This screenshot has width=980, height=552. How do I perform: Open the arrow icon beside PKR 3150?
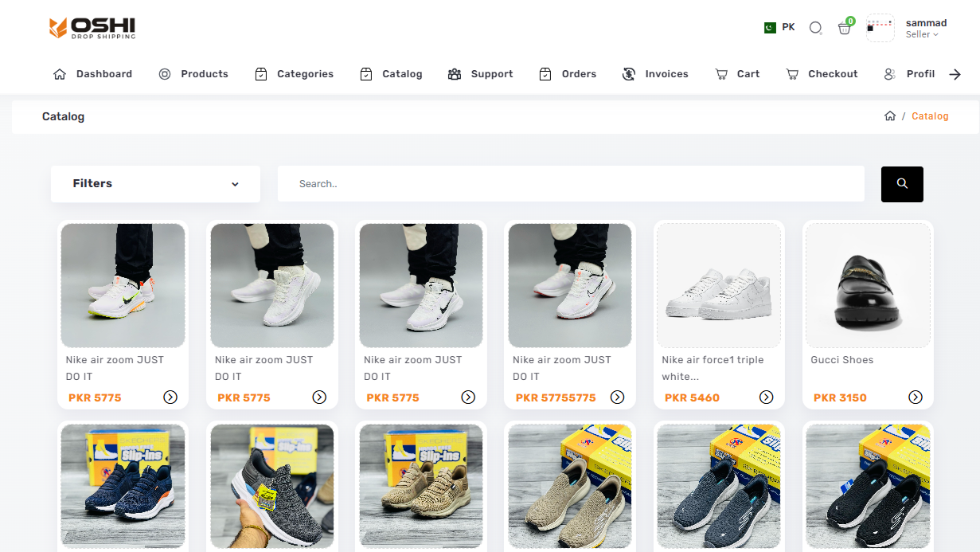click(916, 397)
